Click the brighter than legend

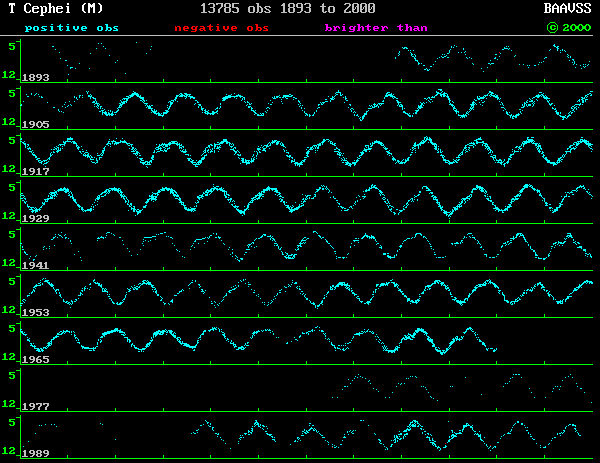click(376, 28)
